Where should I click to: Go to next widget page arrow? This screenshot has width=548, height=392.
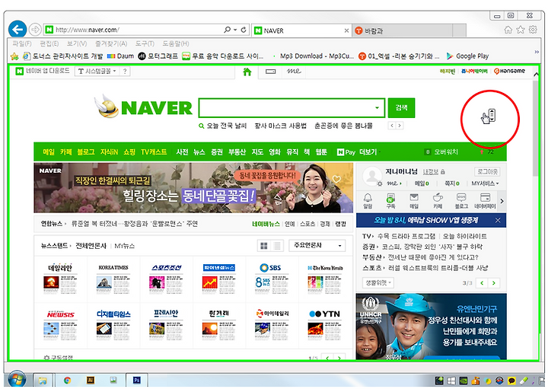click(x=494, y=283)
